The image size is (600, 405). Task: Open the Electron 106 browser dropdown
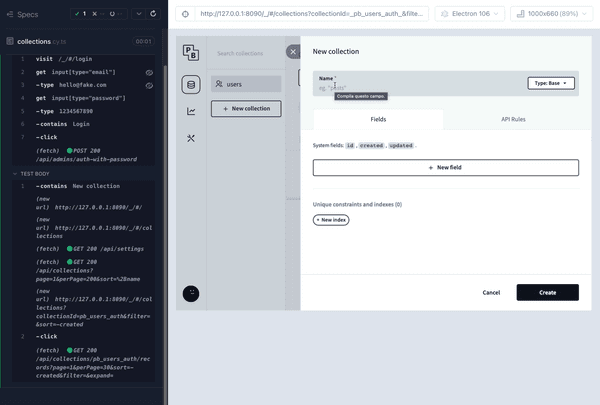click(470, 14)
